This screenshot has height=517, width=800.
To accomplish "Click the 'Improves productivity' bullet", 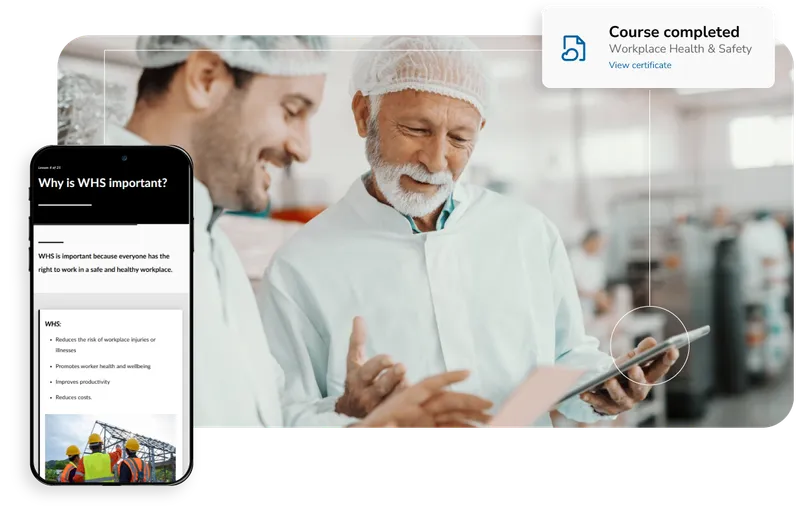I will [83, 382].
